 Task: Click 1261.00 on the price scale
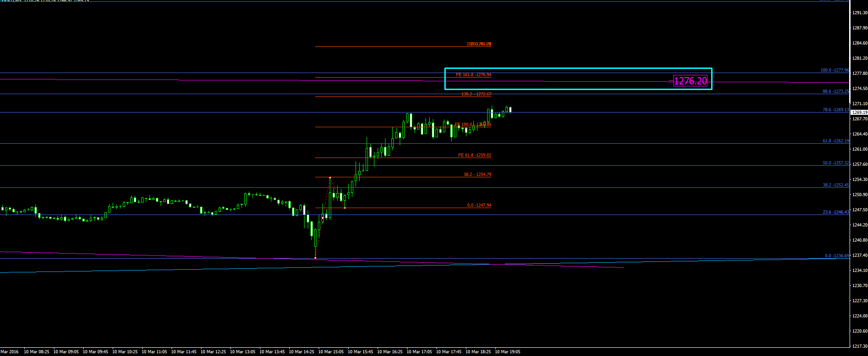click(x=860, y=149)
